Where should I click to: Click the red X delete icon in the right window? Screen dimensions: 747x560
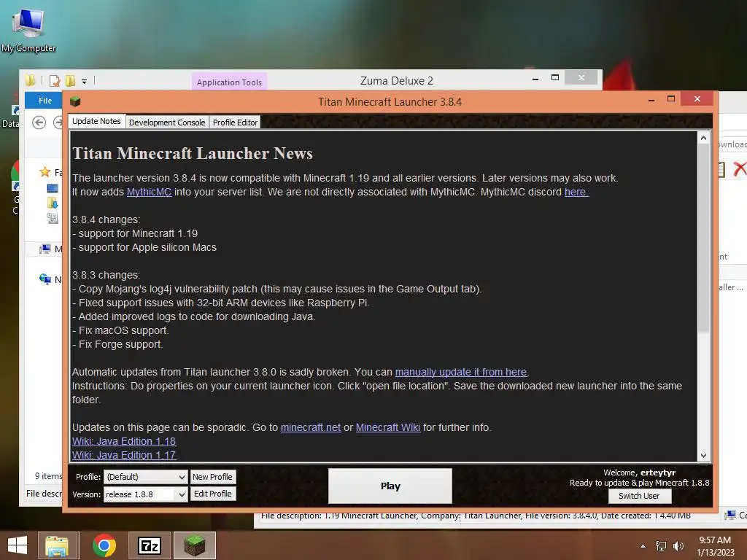(740, 168)
